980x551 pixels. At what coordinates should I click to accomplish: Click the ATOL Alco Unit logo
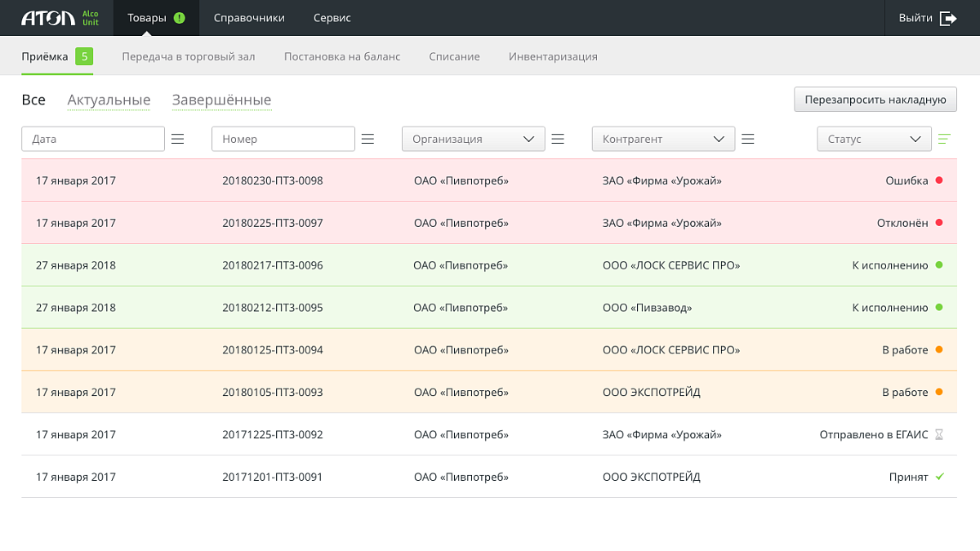[60, 18]
